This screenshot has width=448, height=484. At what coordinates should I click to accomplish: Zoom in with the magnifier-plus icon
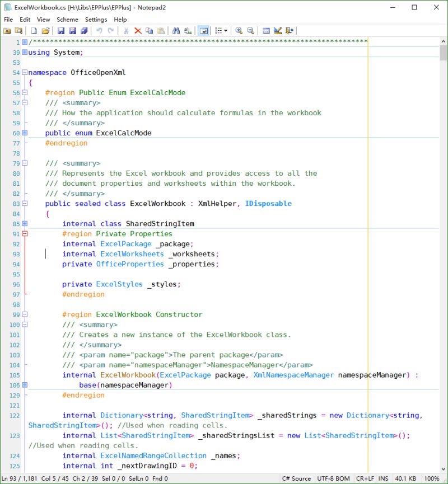coord(240,31)
